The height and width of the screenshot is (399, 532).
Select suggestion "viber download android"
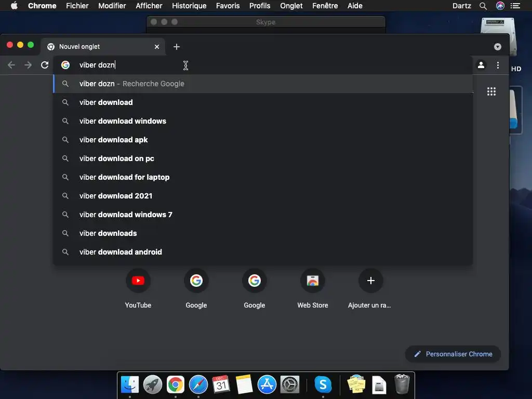pos(263,252)
